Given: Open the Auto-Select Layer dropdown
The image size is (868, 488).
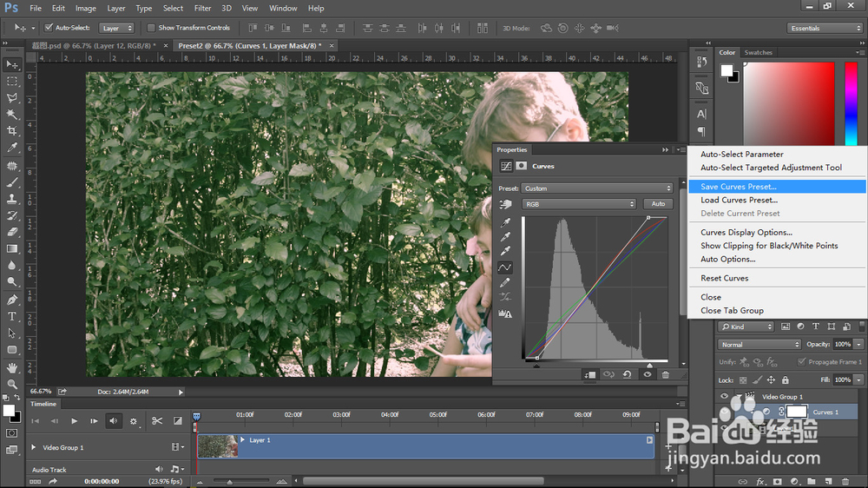Looking at the screenshot, I should tap(116, 28).
